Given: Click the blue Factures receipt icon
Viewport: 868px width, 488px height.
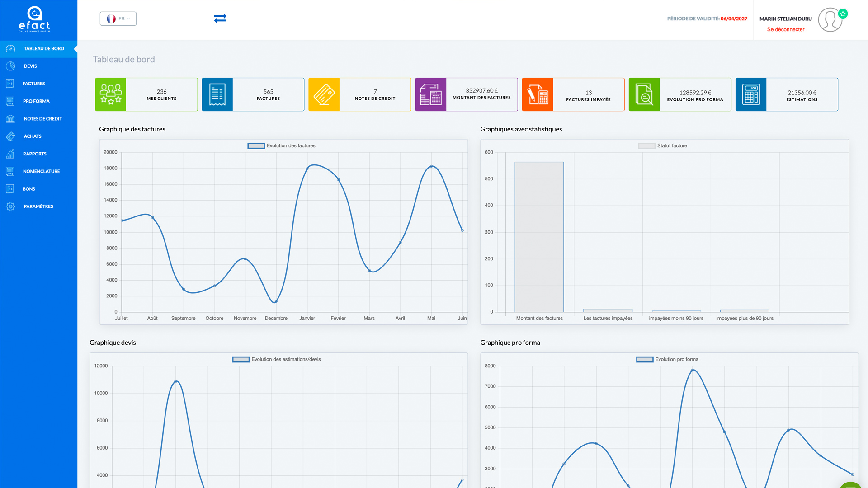Looking at the screenshot, I should [x=217, y=94].
